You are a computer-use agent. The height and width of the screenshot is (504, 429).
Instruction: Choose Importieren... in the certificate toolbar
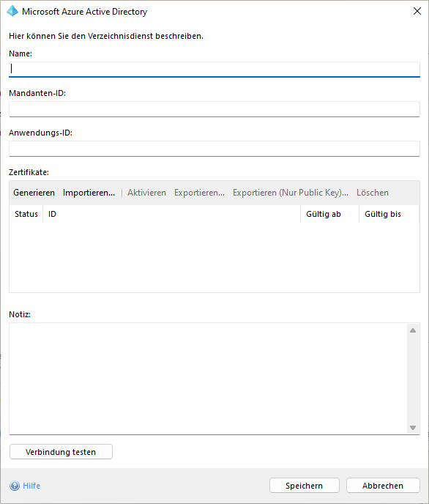coord(89,193)
